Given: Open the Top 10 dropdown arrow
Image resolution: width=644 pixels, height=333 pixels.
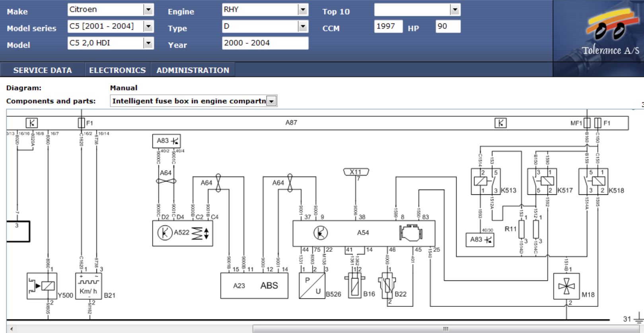Looking at the screenshot, I should pyautogui.click(x=455, y=10).
